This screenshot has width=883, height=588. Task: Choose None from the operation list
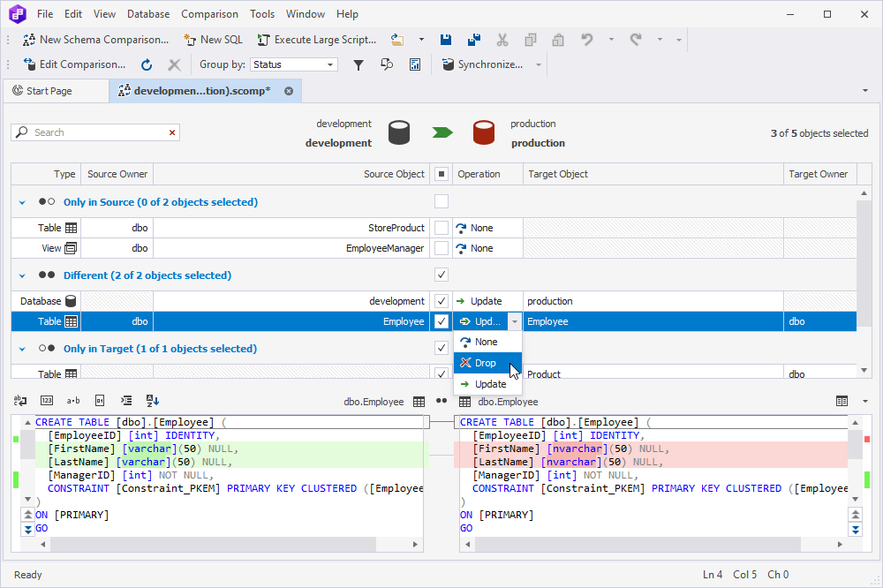pyautogui.click(x=487, y=342)
